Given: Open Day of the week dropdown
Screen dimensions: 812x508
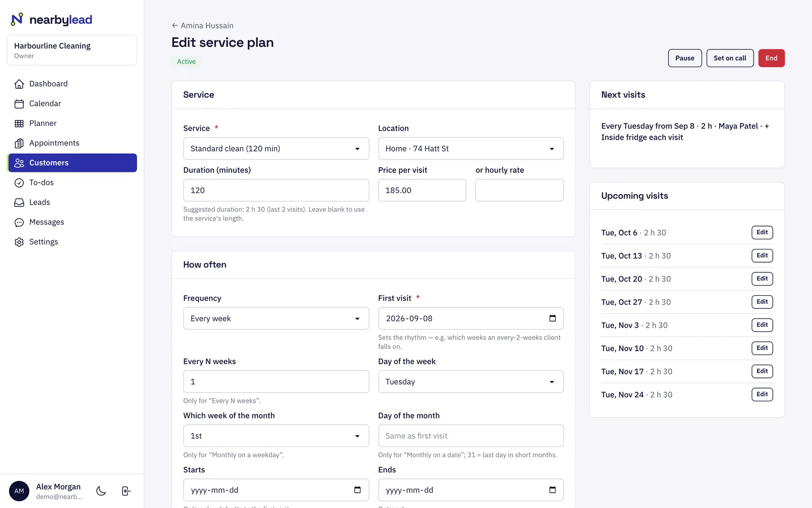Looking at the screenshot, I should (x=471, y=382).
